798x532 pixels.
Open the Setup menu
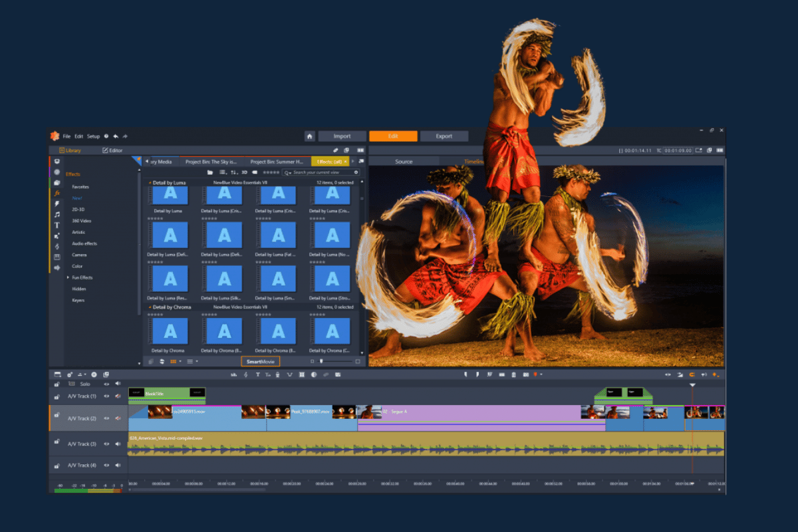pyautogui.click(x=93, y=136)
